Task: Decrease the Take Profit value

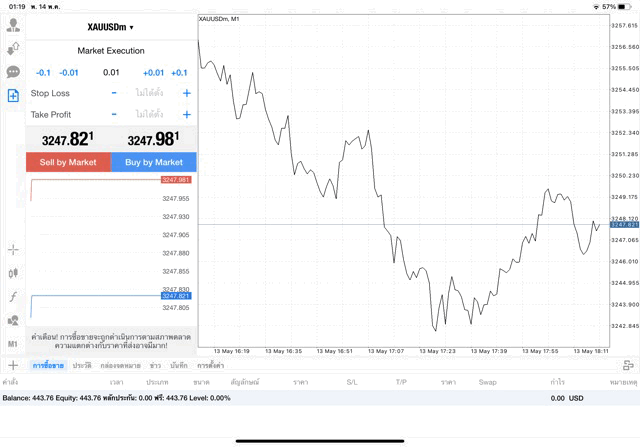Action: pos(114,115)
